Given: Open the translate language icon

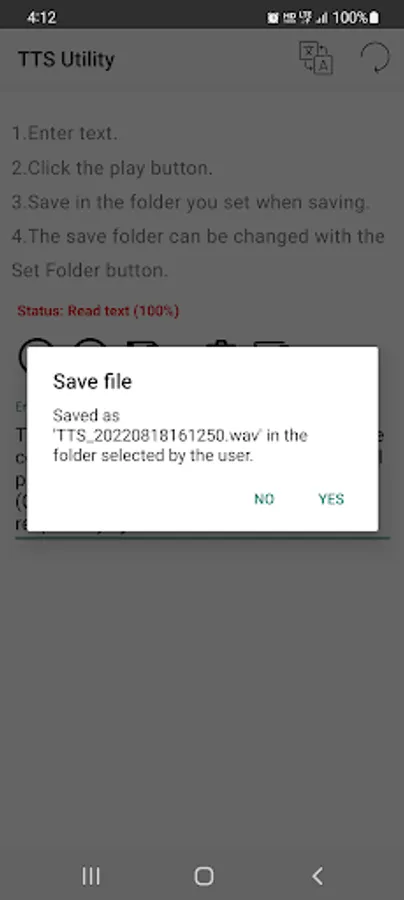Looking at the screenshot, I should click(x=316, y=58).
